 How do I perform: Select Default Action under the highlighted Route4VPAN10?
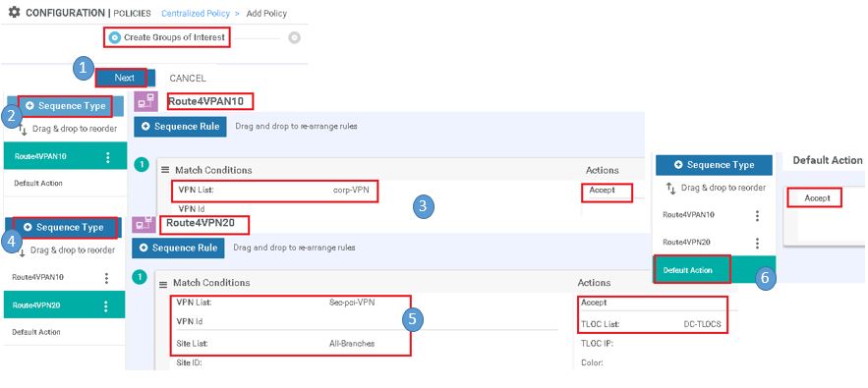[38, 183]
